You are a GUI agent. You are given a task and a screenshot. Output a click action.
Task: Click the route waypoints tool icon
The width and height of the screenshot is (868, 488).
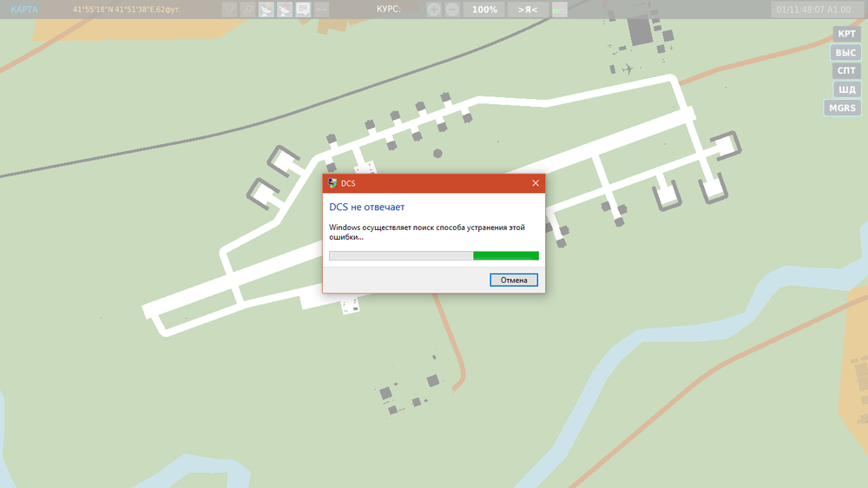point(229,10)
